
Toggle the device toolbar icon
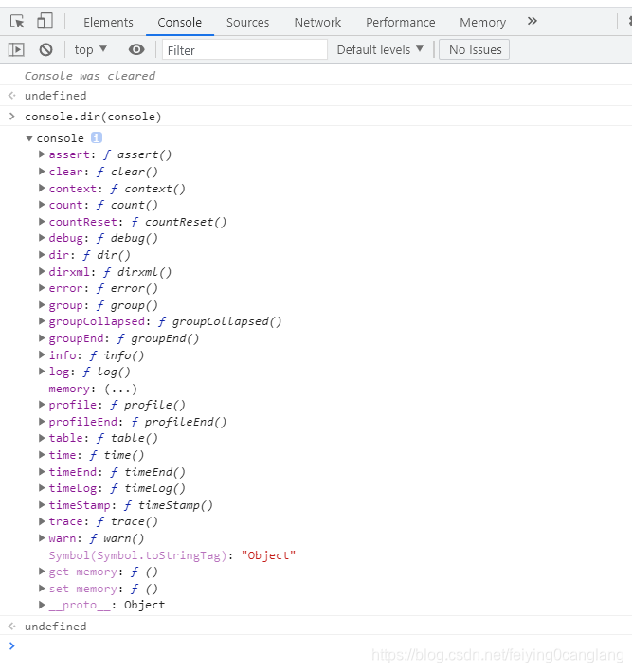click(x=45, y=21)
